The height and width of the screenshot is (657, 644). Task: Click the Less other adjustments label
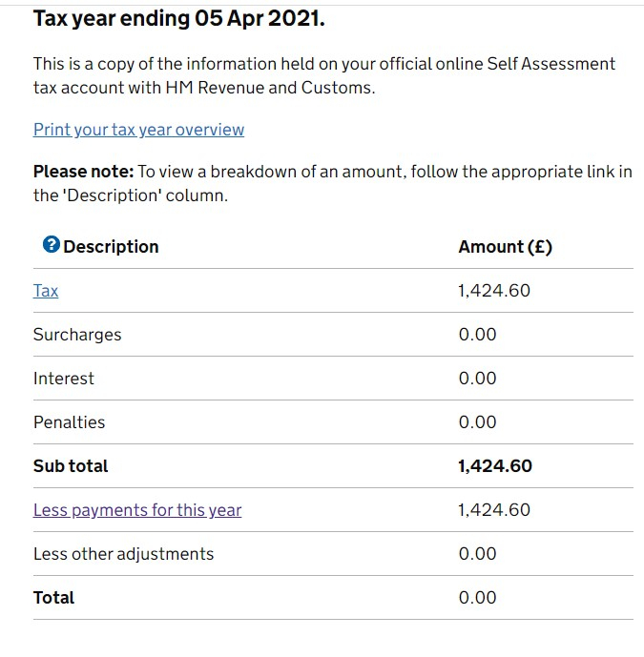(123, 554)
